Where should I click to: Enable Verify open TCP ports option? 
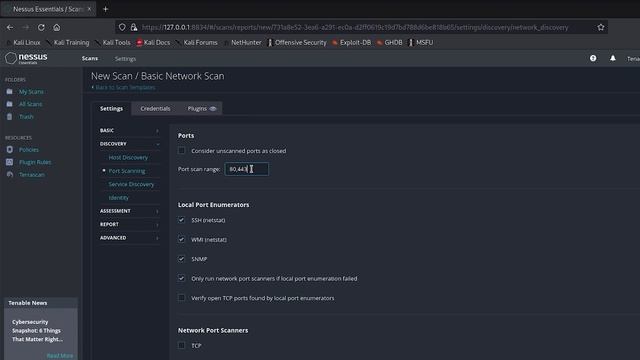pyautogui.click(x=182, y=298)
